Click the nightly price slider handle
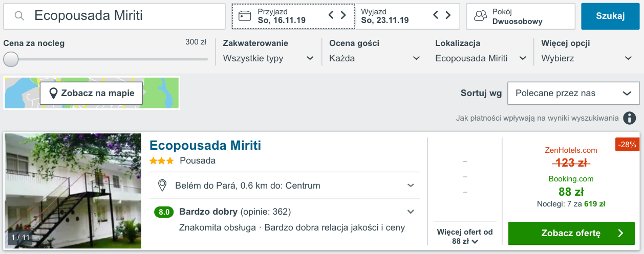This screenshot has height=254, width=644. pyautogui.click(x=11, y=59)
